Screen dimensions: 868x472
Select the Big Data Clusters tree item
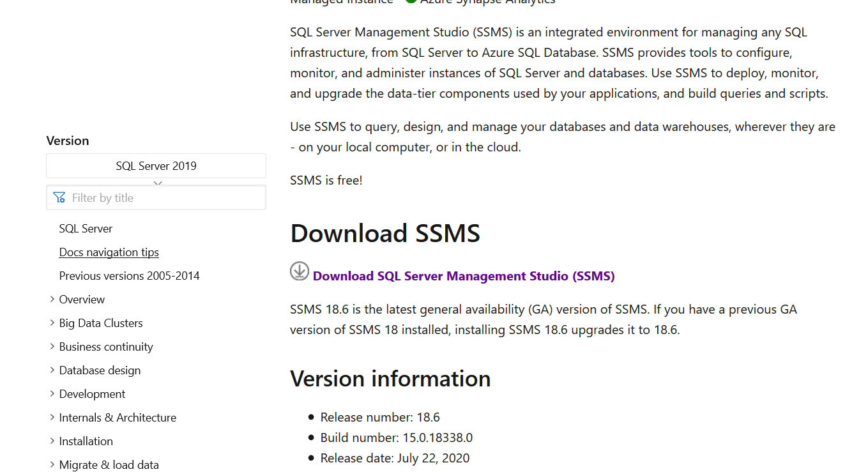(x=101, y=323)
